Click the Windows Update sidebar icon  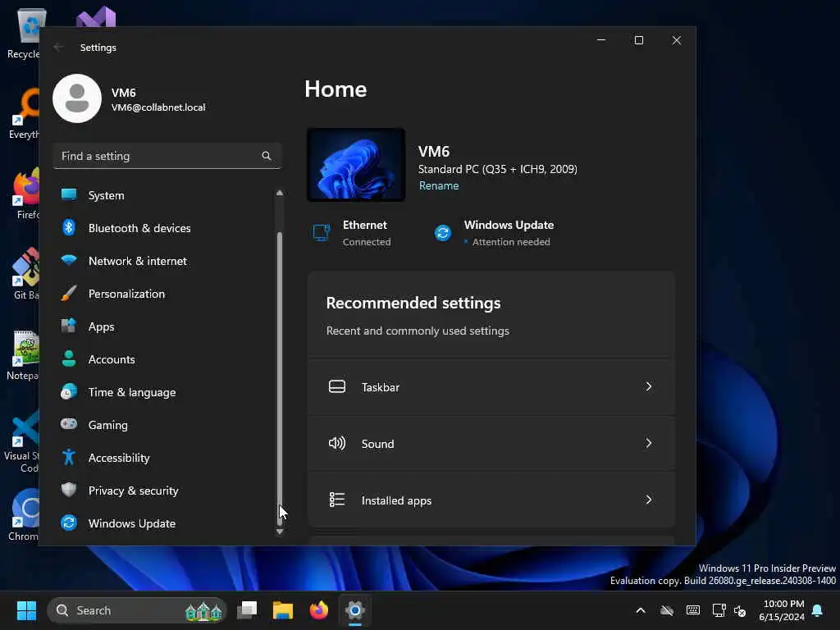[x=69, y=523]
